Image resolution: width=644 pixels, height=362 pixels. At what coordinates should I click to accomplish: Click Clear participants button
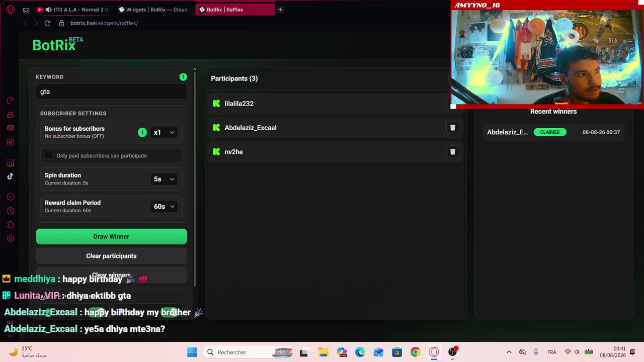[111, 256]
